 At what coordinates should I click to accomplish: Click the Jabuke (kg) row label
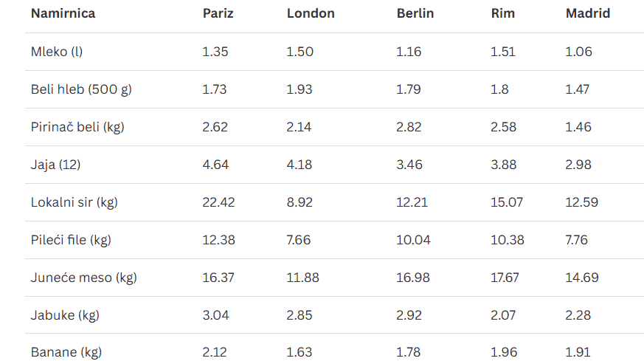(x=65, y=315)
